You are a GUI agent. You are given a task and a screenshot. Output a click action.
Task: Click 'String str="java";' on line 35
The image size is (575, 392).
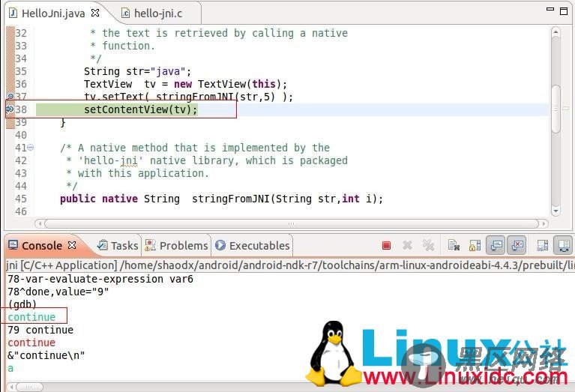pyautogui.click(x=137, y=71)
